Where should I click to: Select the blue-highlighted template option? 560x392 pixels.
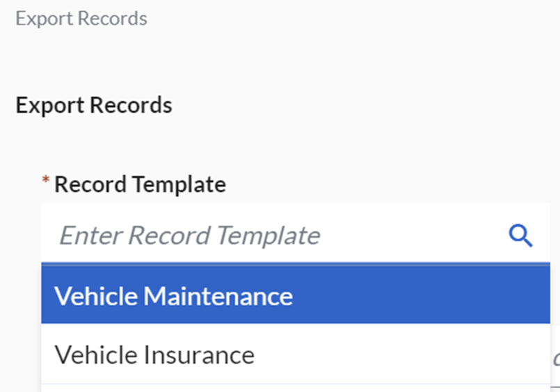pos(174,297)
